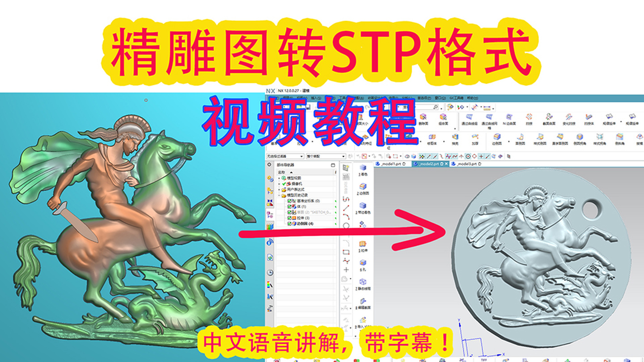The image size is (644, 362).
Task: Click the 静态线框 (Static Wireframe) button
Action: pyautogui.click(x=362, y=281)
